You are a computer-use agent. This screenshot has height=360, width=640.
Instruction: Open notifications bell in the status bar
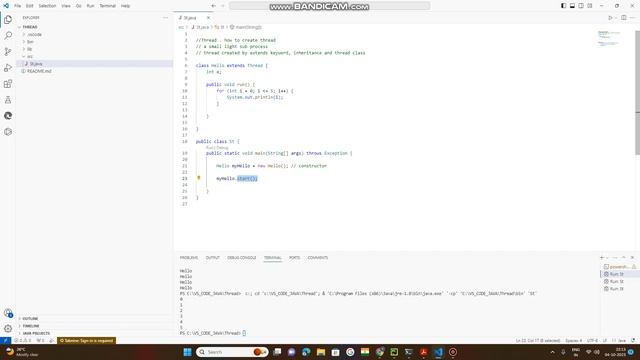633,340
